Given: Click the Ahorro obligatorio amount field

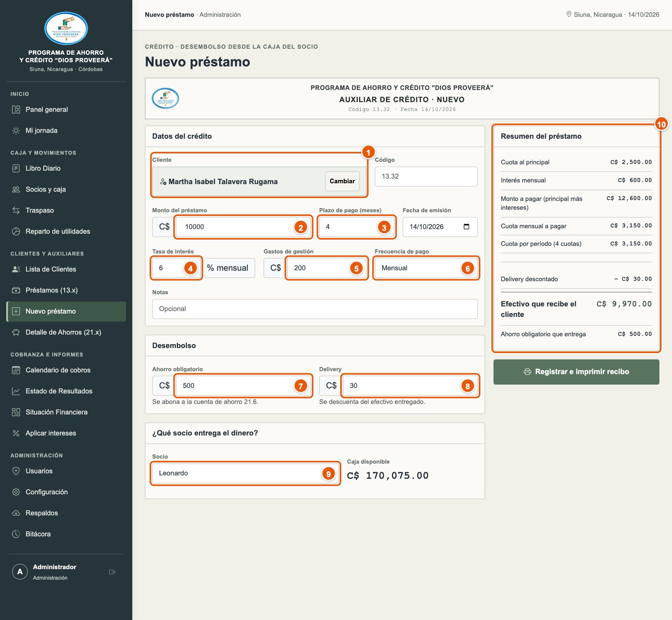Looking at the screenshot, I should tap(243, 386).
